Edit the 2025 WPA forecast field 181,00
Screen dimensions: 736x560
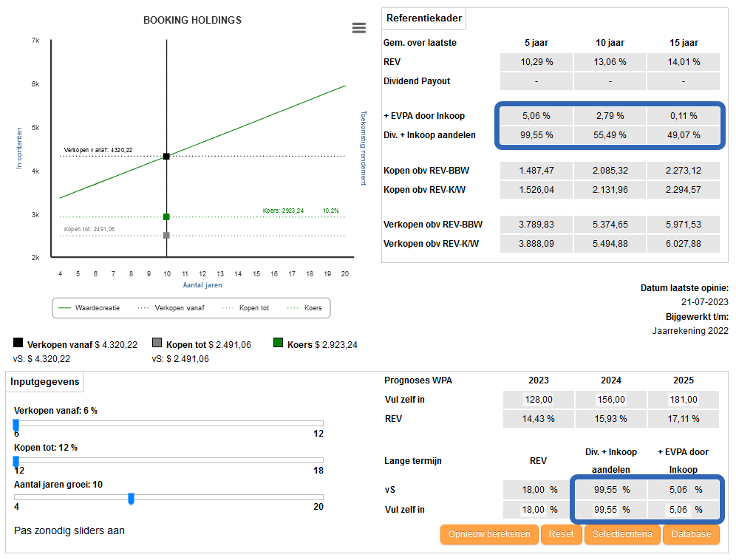pyautogui.click(x=684, y=400)
